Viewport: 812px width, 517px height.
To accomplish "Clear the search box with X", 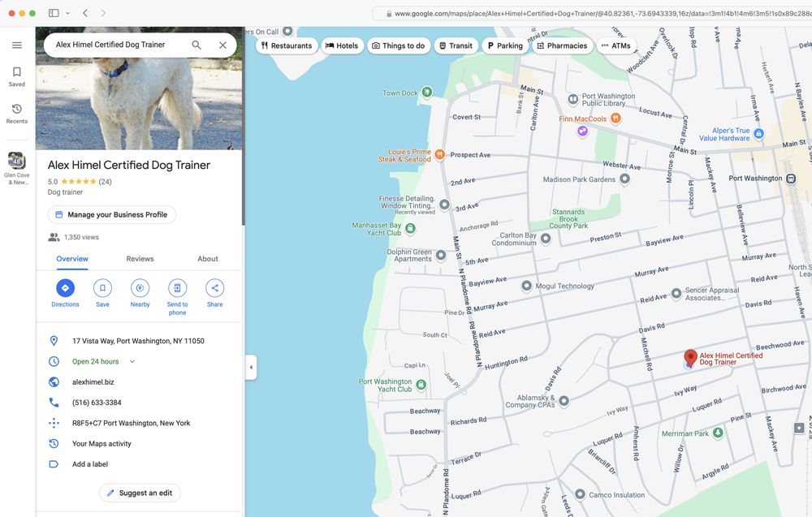I will pos(222,45).
